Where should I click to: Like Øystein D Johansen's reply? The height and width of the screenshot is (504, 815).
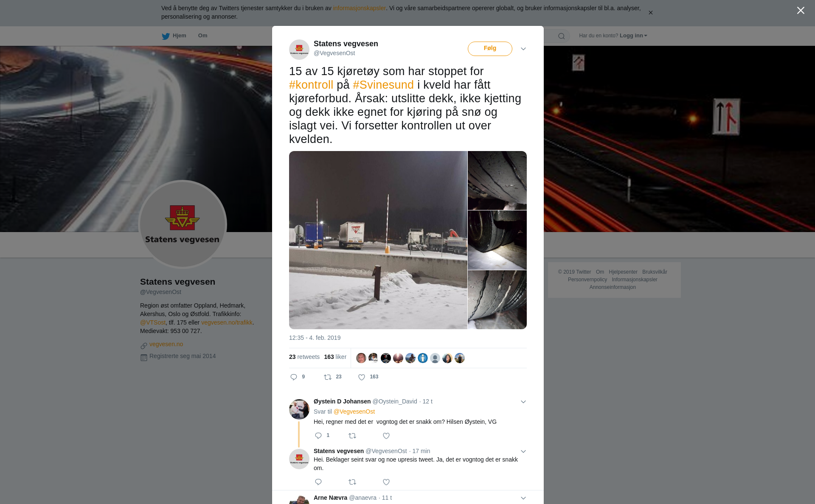(386, 436)
